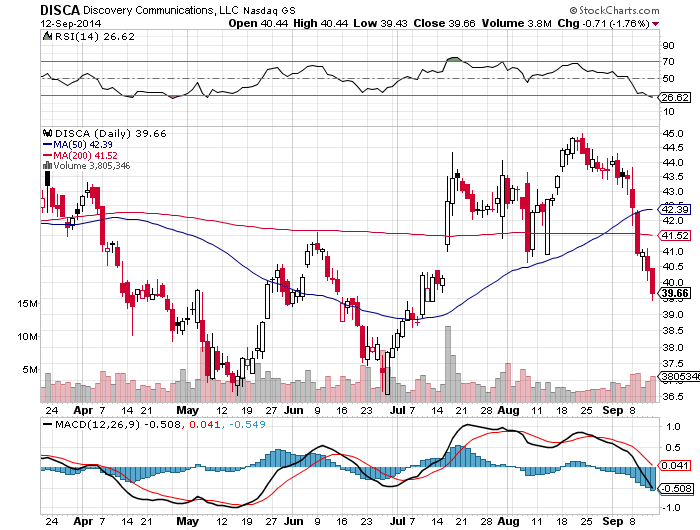Click the green RSI indicator icon

pyautogui.click(x=47, y=36)
